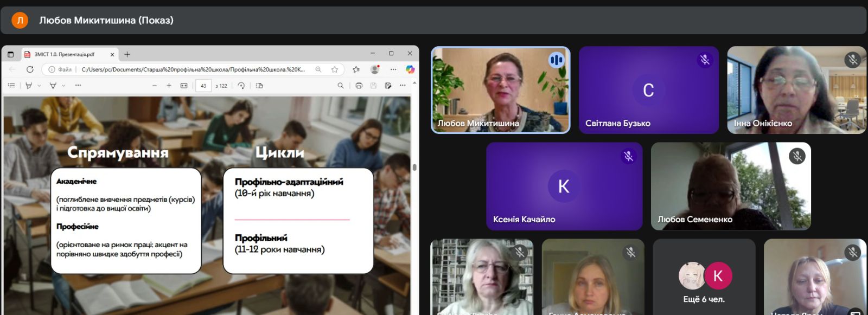Click the Save As PDF icon
This screenshot has width=868, height=315.
pyautogui.click(x=388, y=86)
